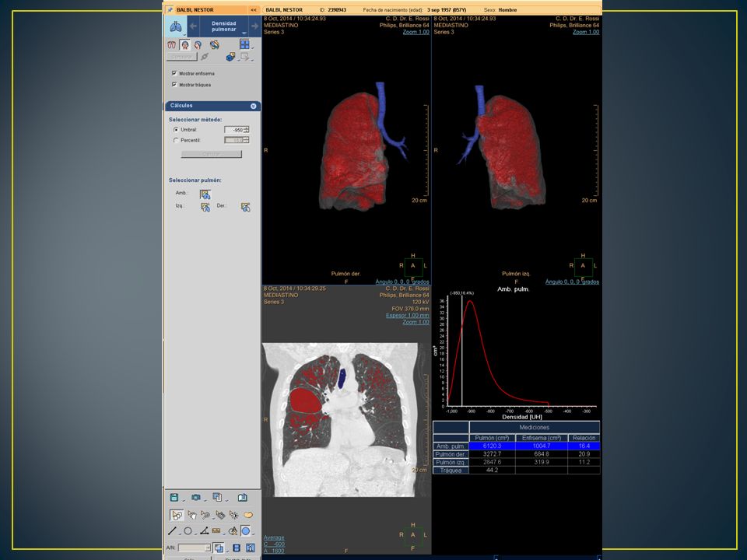
Task: Select the pointer with sparkle tool
Action: point(234,515)
